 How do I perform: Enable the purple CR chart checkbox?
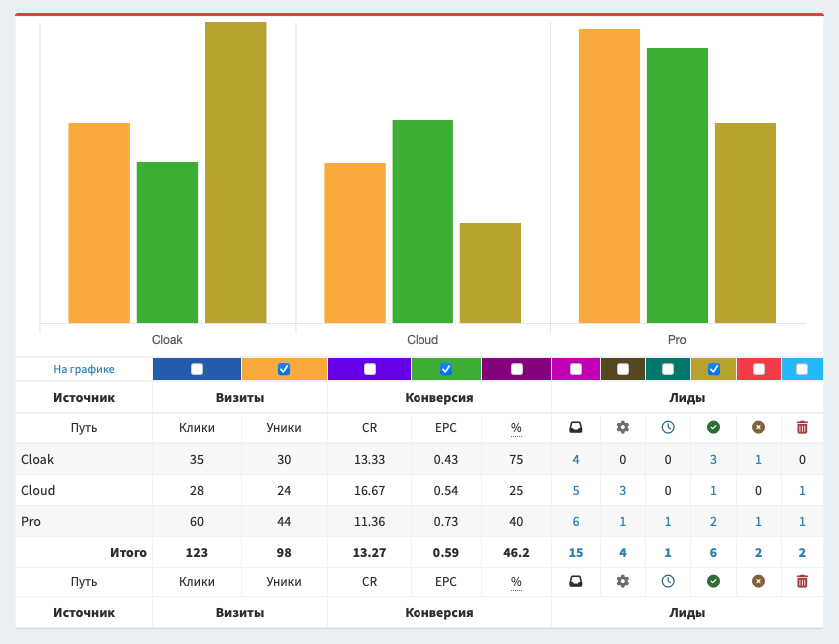pos(370,369)
